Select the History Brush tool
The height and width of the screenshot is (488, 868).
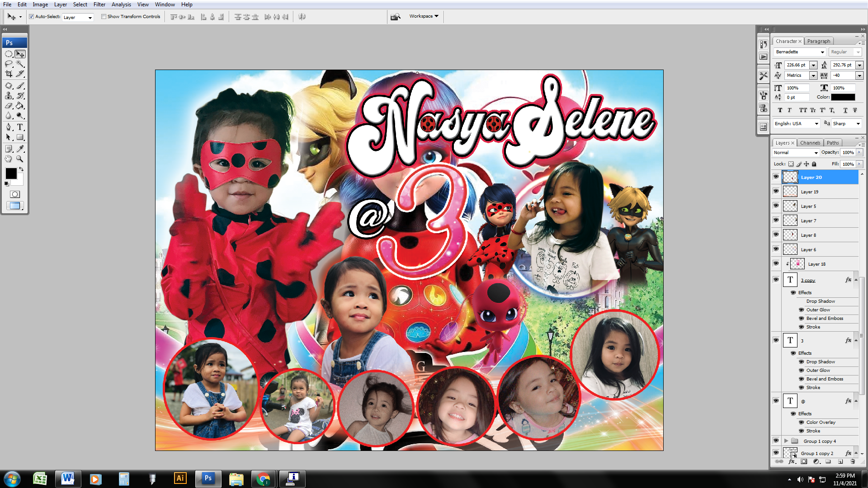click(20, 95)
